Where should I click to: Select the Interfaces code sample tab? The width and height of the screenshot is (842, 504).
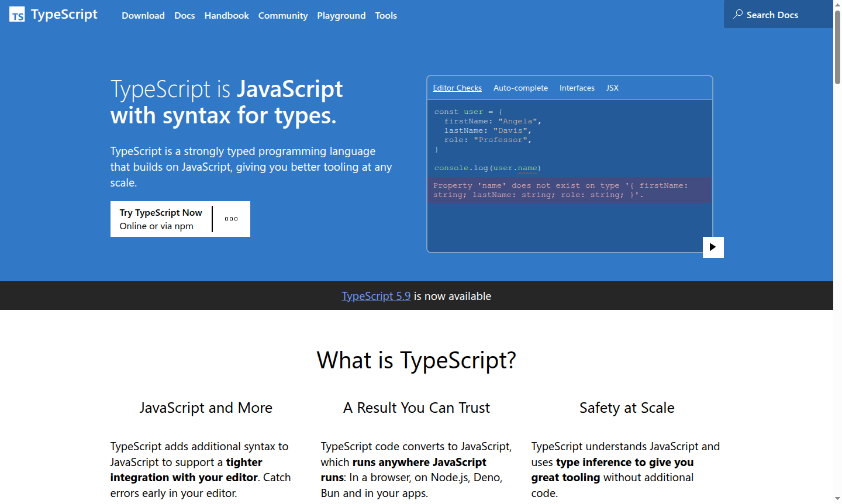pyautogui.click(x=577, y=88)
